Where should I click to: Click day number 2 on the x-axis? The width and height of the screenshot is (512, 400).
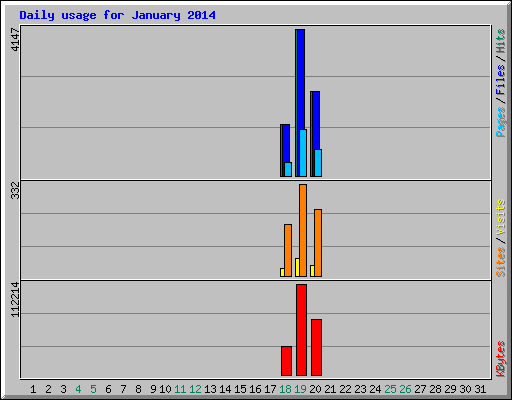point(48,389)
